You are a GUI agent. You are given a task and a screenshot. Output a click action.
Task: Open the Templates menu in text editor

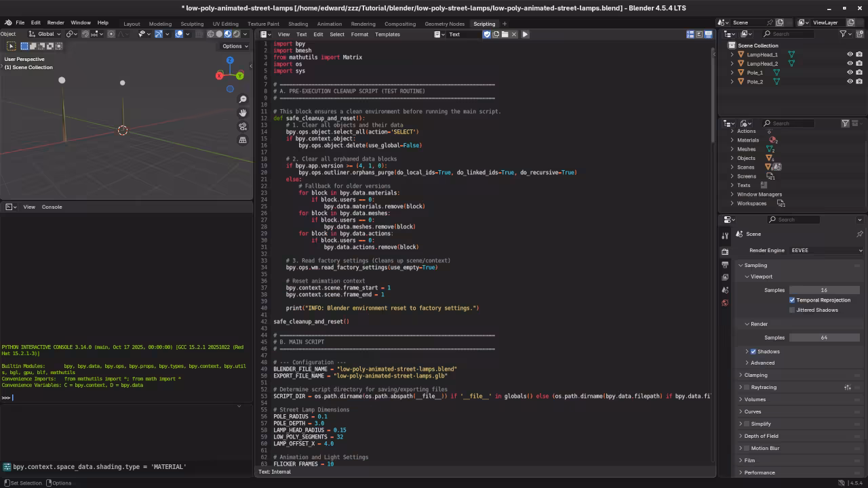click(387, 34)
